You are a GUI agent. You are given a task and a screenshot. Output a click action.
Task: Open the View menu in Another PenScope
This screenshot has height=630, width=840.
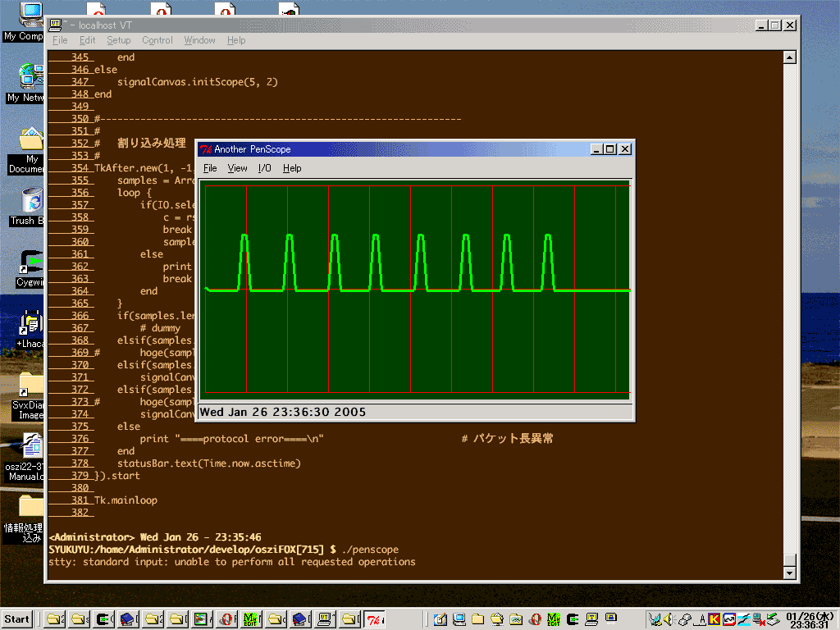click(x=237, y=168)
